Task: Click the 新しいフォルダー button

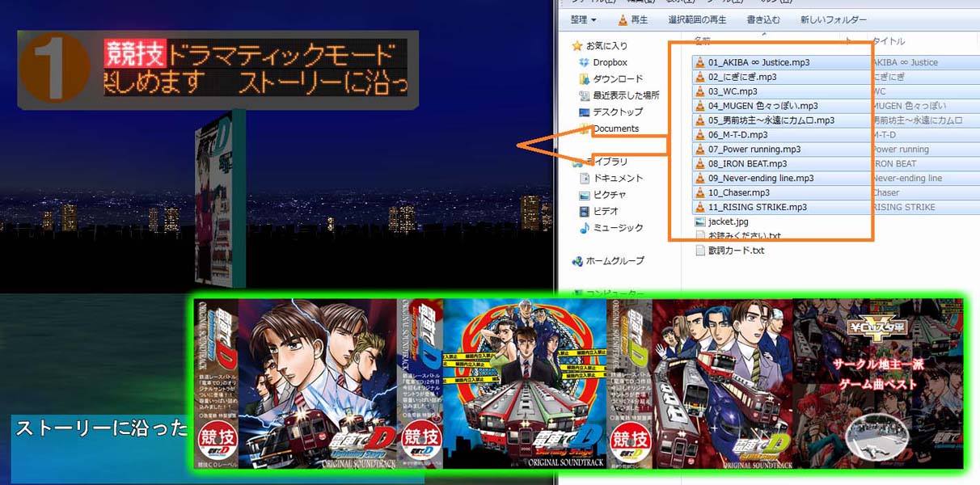Action: tap(834, 19)
